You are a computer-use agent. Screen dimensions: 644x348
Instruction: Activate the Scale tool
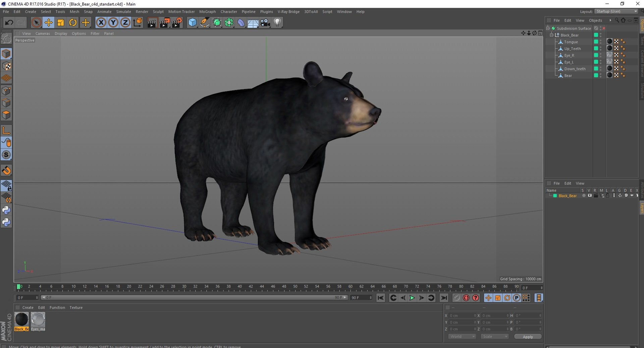coord(61,22)
